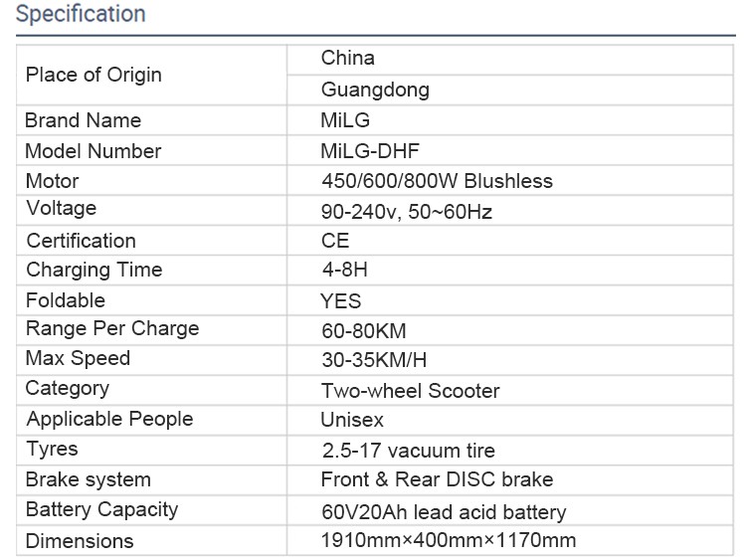Click the Unisex value
The width and height of the screenshot is (746, 560).
352,420
